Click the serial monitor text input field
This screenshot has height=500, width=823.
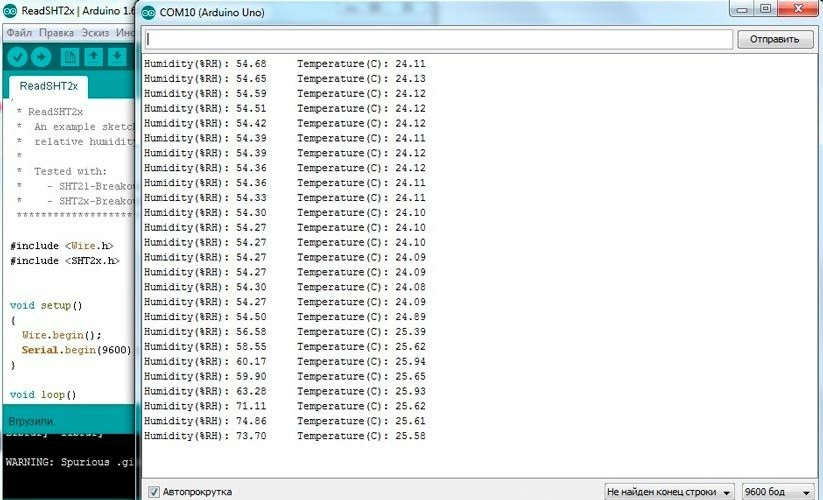[x=438, y=39]
